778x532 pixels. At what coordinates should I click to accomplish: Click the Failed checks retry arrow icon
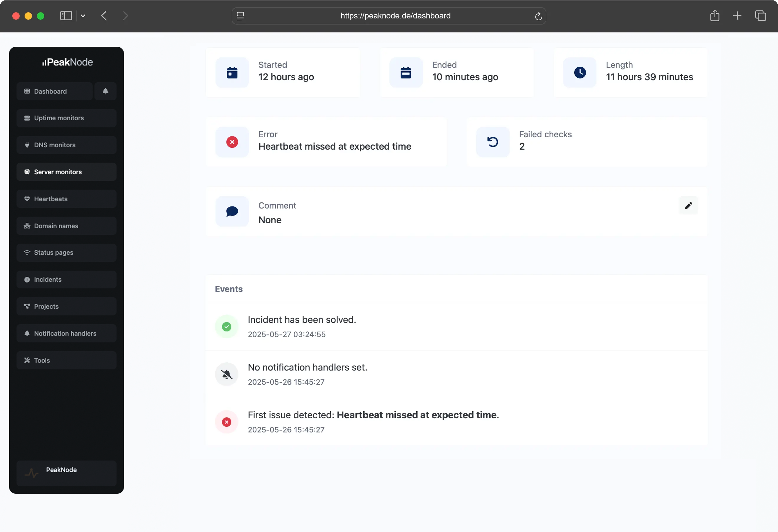tap(493, 142)
